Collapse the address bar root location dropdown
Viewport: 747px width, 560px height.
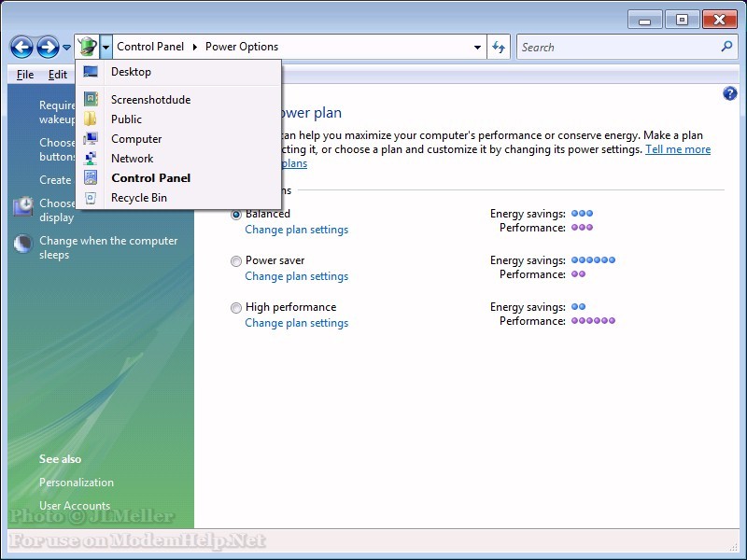[106, 47]
